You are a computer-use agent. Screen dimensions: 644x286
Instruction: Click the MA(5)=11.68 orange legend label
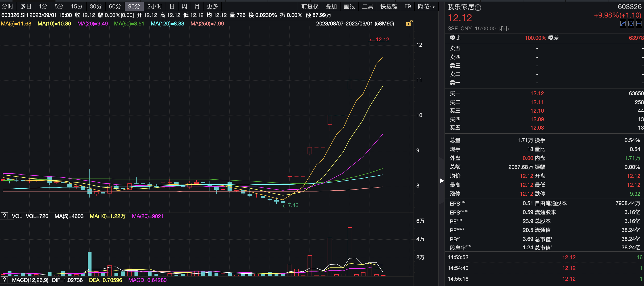(16, 24)
